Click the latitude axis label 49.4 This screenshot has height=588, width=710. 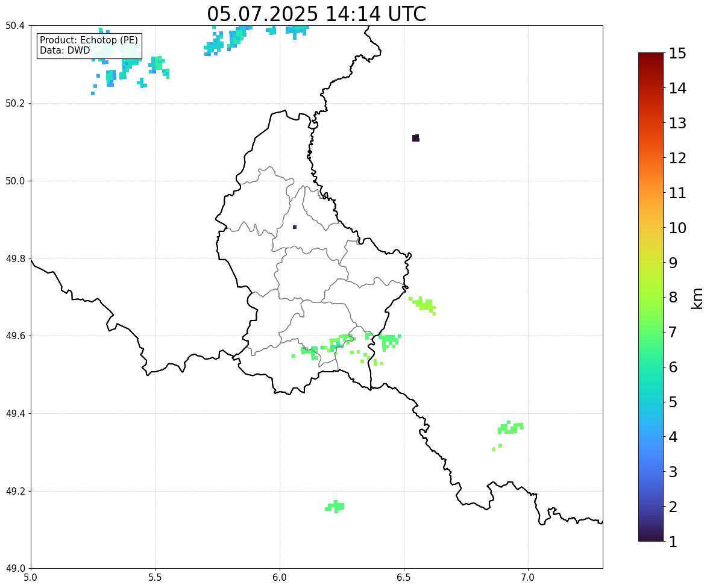coord(15,414)
